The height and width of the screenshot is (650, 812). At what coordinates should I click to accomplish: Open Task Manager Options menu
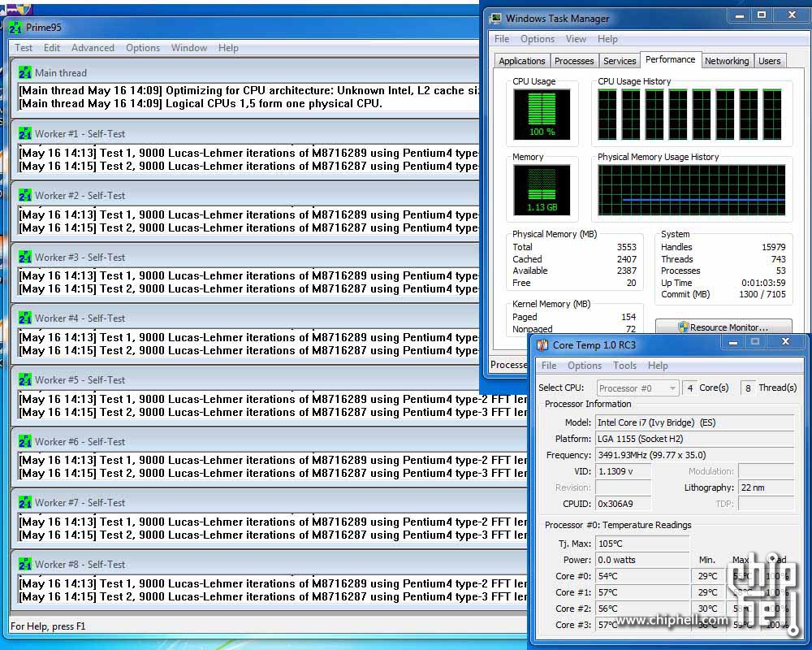538,39
